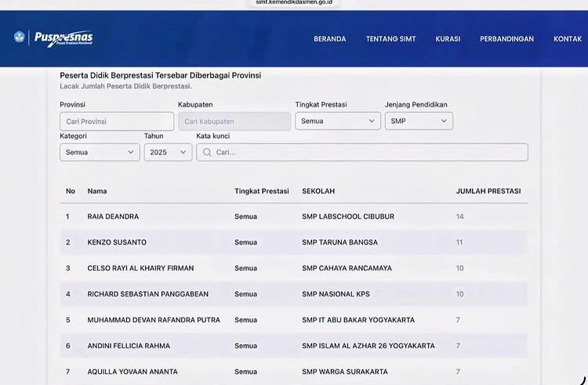Click the search magnifier icon in Kata kunci
Screen dimensions: 588x385
[207, 153]
